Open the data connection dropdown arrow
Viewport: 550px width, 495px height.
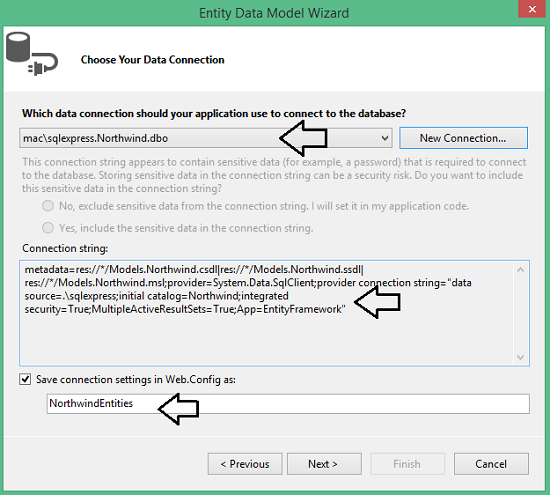coord(385,138)
